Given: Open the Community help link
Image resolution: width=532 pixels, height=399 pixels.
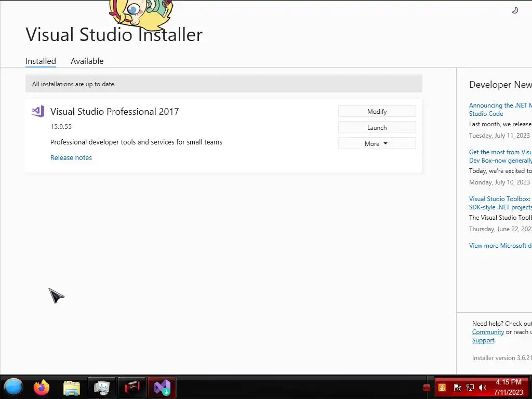Looking at the screenshot, I should pos(488,332).
